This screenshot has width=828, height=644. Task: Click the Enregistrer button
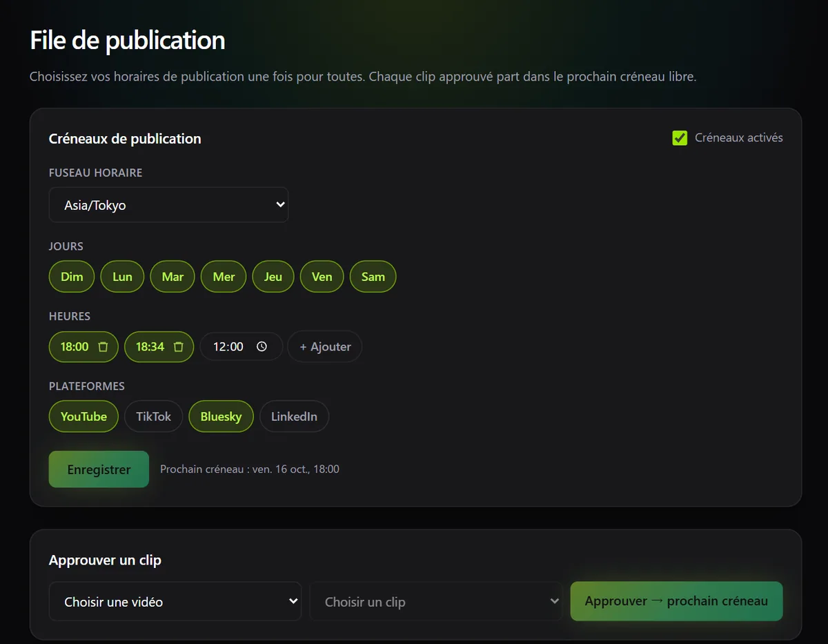coord(99,469)
